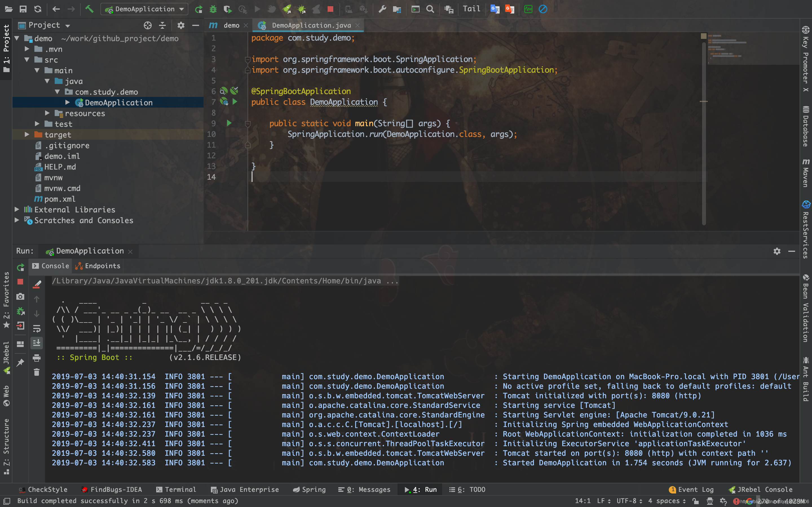This screenshot has height=507, width=812.
Task: Collapse the src folder node
Action: pos(27,60)
